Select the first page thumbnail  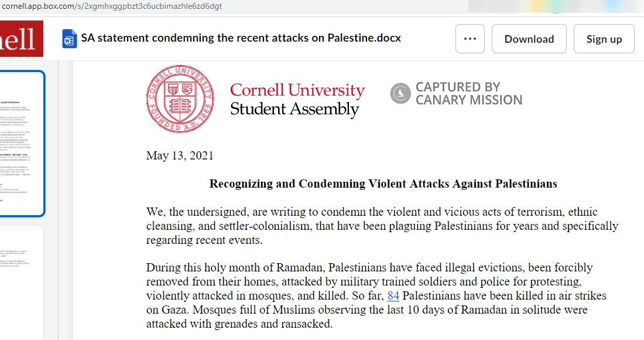pyautogui.click(x=22, y=144)
